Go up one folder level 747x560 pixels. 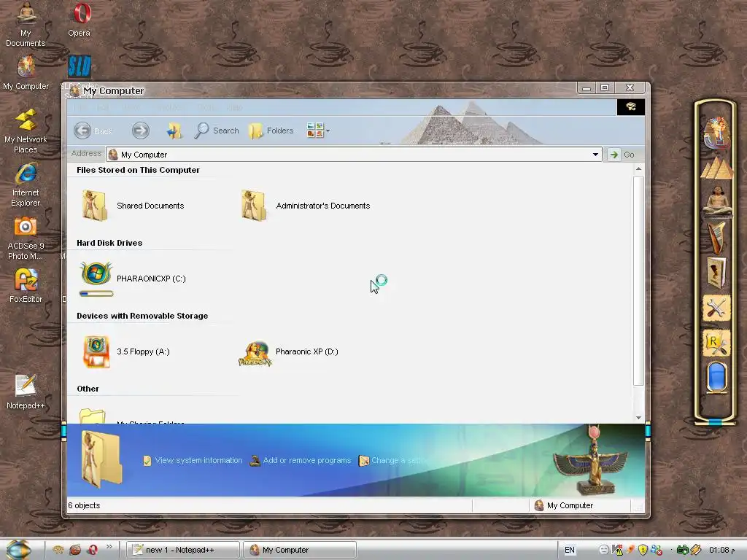174,131
